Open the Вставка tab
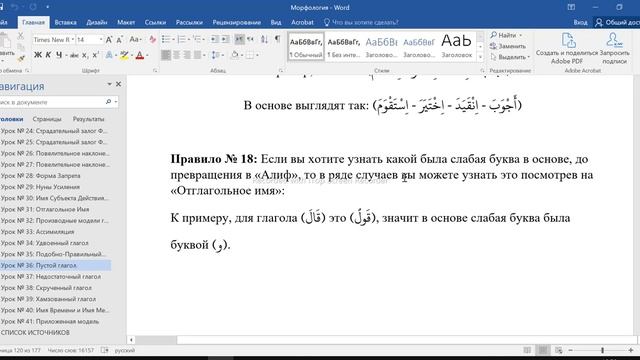640x360 pixels. 65,22
